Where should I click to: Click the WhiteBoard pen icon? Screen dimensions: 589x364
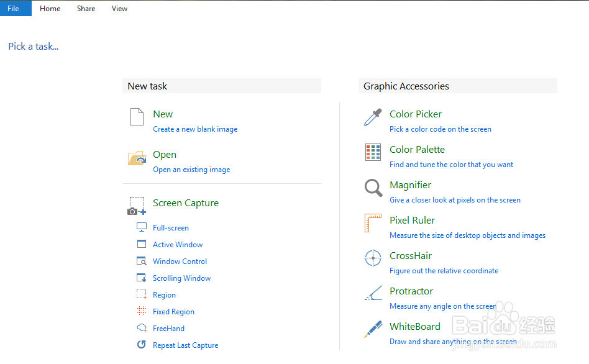coord(373,329)
